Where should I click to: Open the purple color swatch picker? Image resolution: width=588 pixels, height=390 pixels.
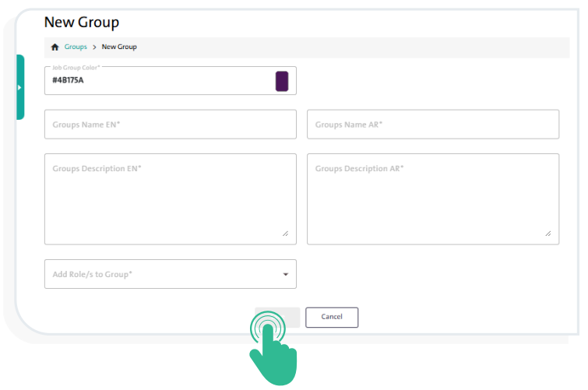click(x=282, y=81)
